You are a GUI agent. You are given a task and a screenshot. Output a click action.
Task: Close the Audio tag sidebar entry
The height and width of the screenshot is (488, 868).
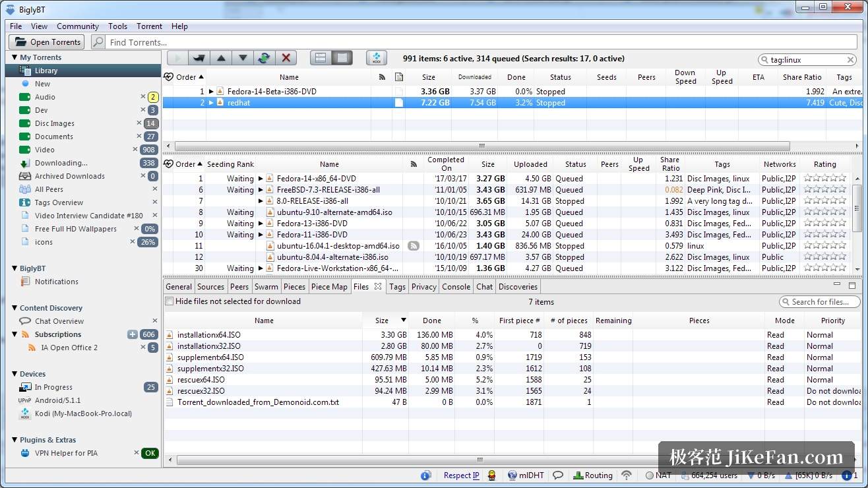(x=142, y=97)
